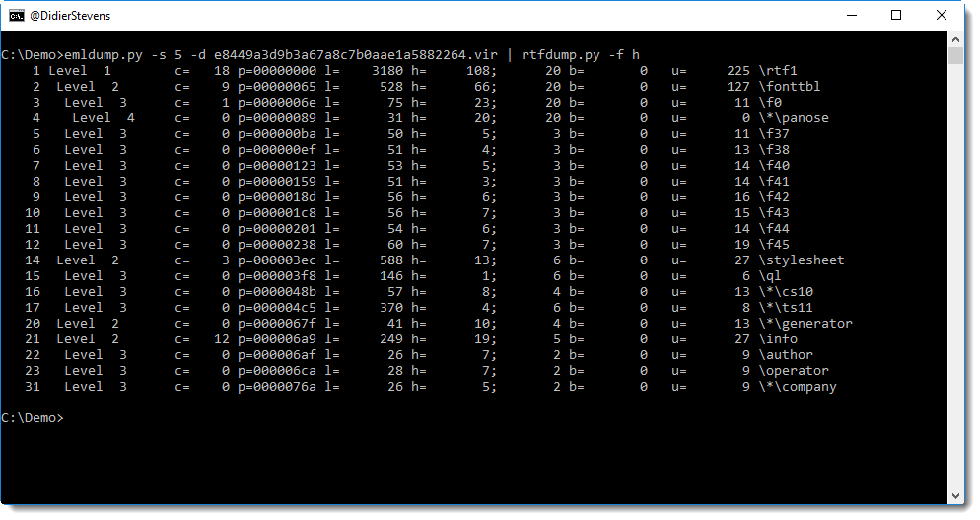Click position value p=000003ec
The width and height of the screenshot is (980, 520).
(x=277, y=260)
